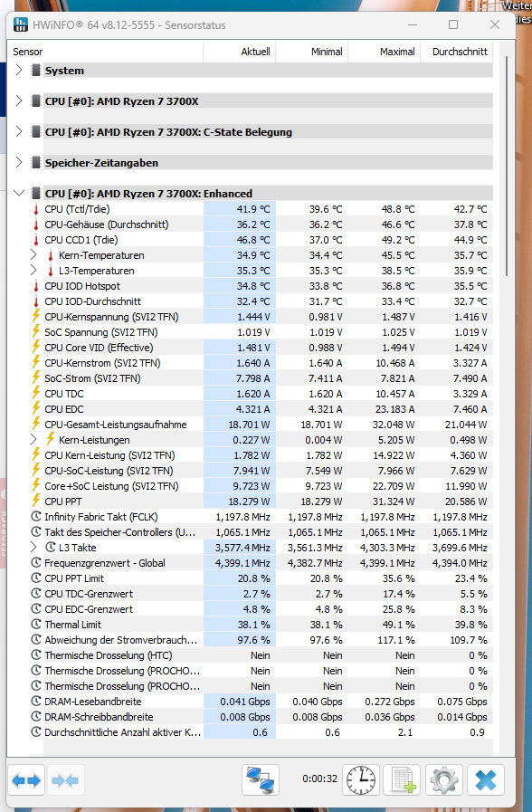Click the HWiNFO title bar app icon
This screenshot has height=812, width=532.
tap(21, 24)
